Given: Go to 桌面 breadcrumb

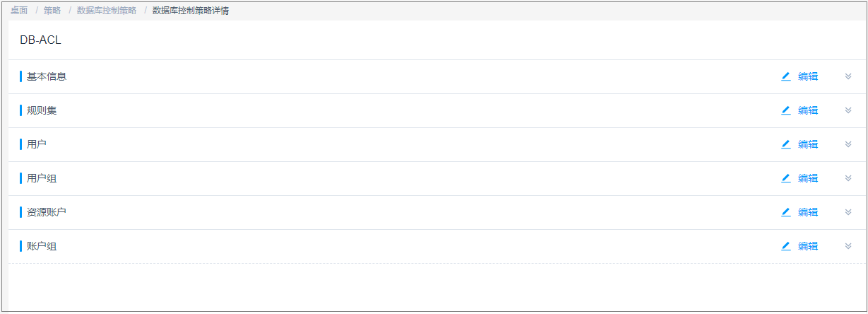Looking at the screenshot, I should (x=19, y=11).
